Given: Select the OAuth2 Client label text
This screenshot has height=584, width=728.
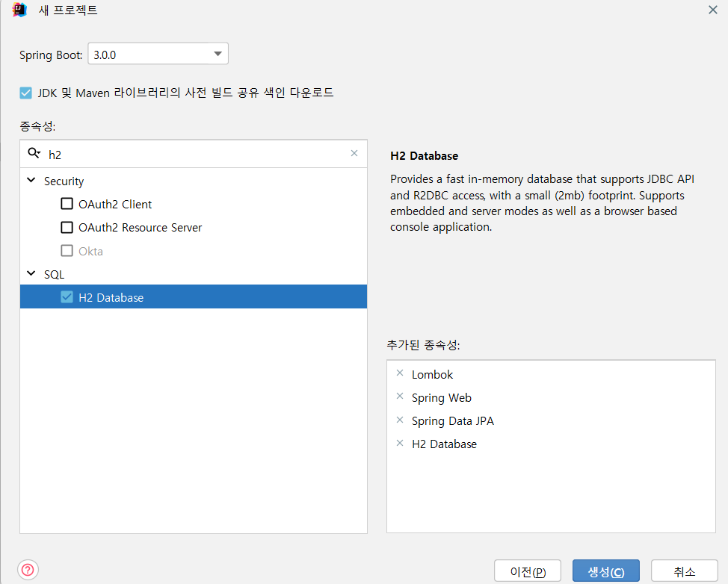Looking at the screenshot, I should 115,204.
